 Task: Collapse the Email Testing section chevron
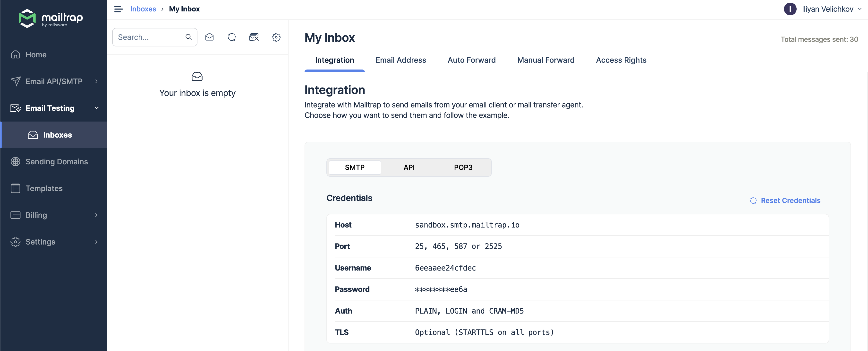96,108
